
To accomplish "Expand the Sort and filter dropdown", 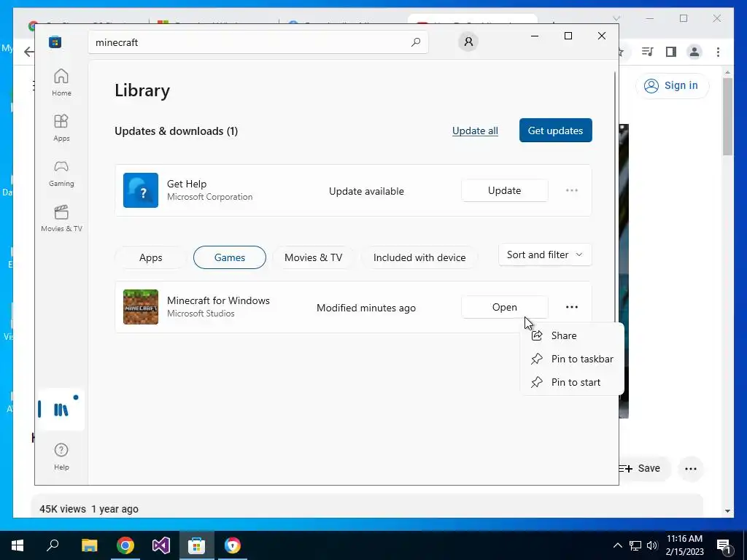I will [545, 254].
